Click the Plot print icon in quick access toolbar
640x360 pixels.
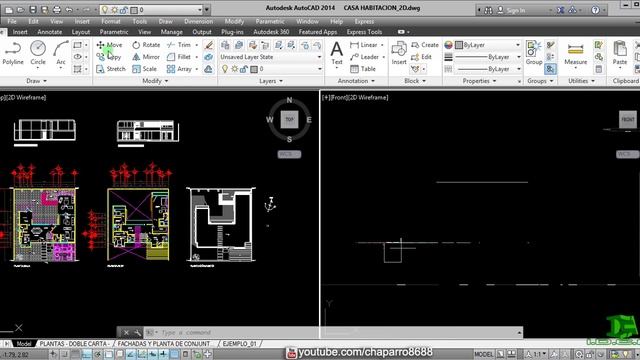click(57, 9)
